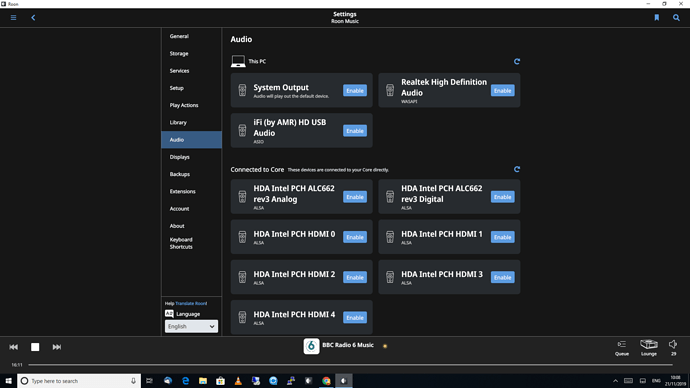Open the About section
690x388 pixels.
coord(191,226)
